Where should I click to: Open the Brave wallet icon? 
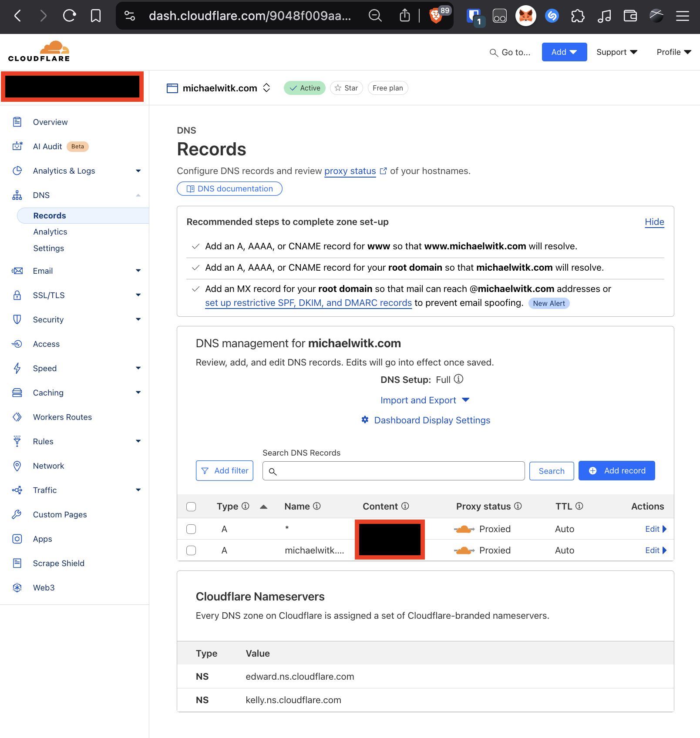coord(630,16)
